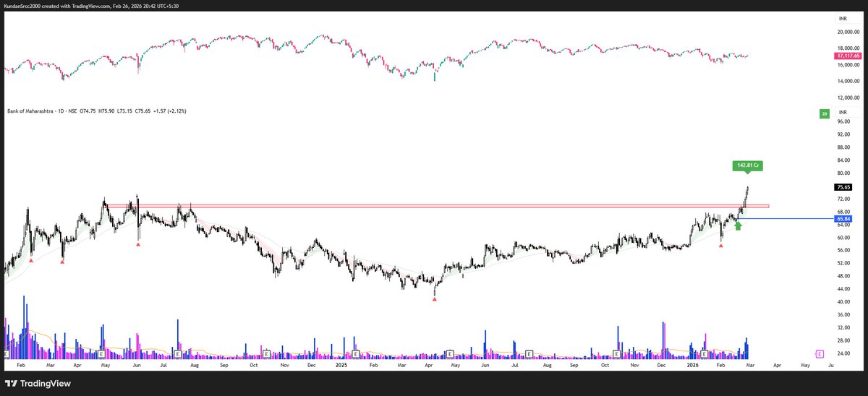868x396 pixels.
Task: Open INR currency selector of Bank of Maharashtra pane
Action: tap(847, 113)
